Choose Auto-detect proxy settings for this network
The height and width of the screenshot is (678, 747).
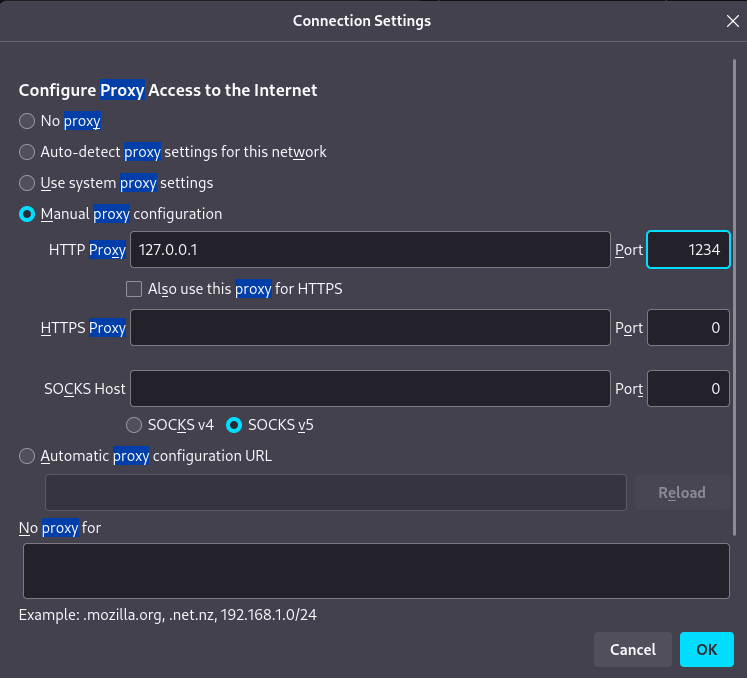tap(27, 152)
